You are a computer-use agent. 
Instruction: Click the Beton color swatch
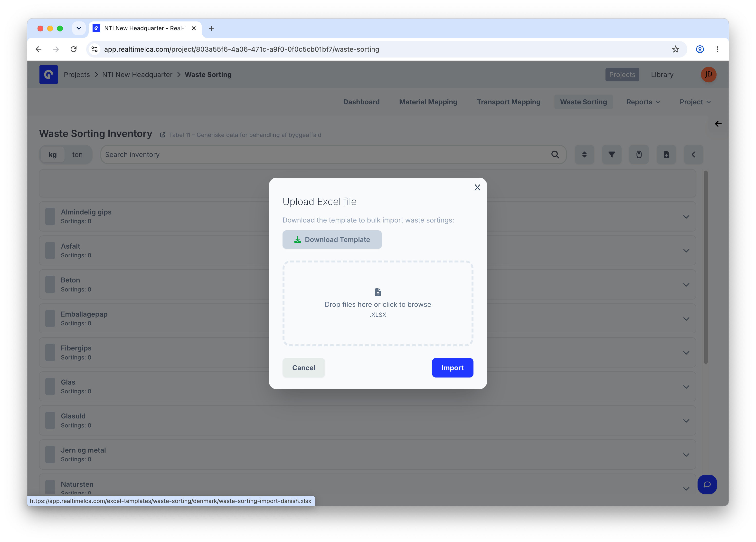click(50, 284)
